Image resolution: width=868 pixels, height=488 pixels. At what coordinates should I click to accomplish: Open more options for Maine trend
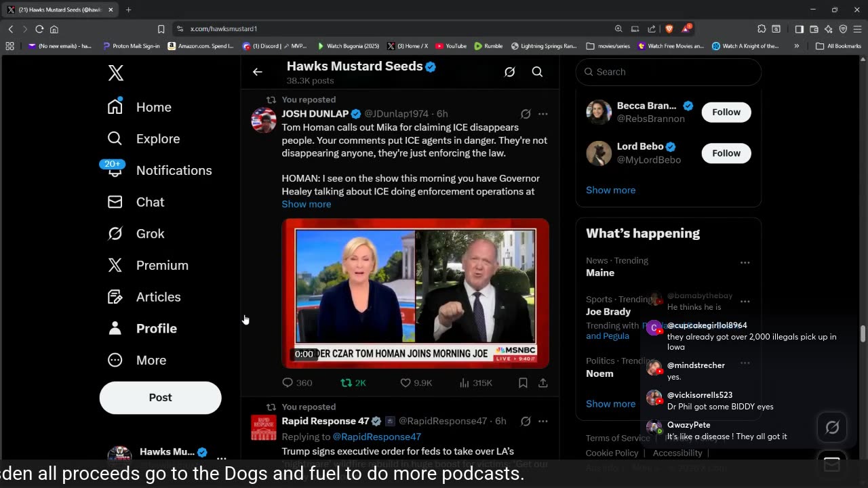(x=745, y=262)
